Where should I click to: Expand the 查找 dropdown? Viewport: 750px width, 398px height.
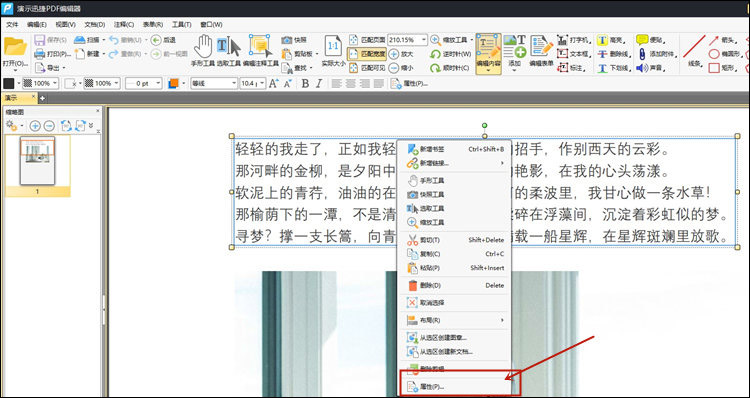click(x=310, y=68)
